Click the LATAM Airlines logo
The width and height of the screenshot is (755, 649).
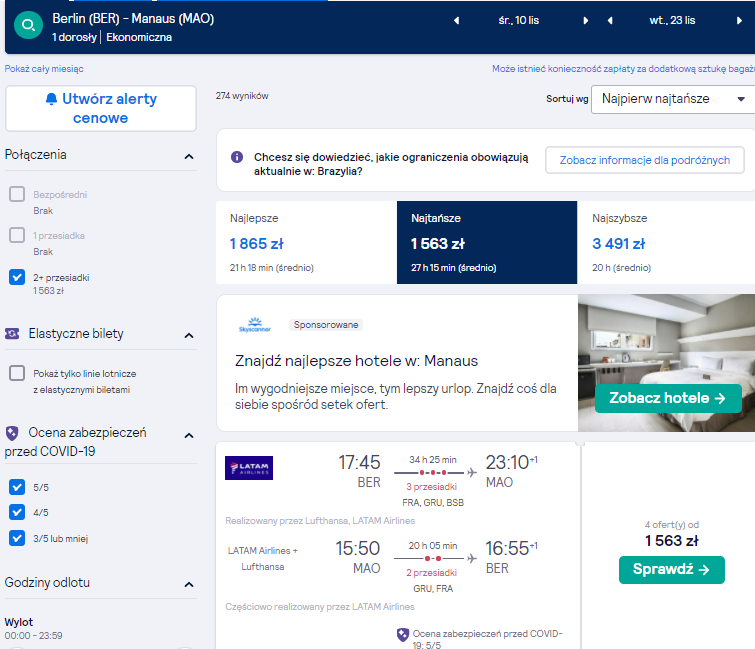(x=249, y=468)
